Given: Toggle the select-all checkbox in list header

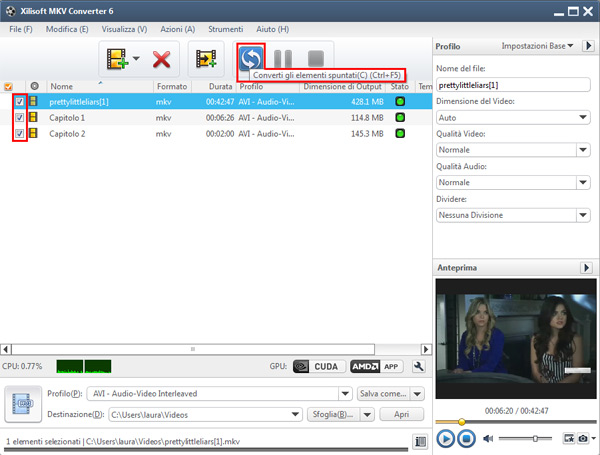Looking at the screenshot, I should (x=8, y=87).
